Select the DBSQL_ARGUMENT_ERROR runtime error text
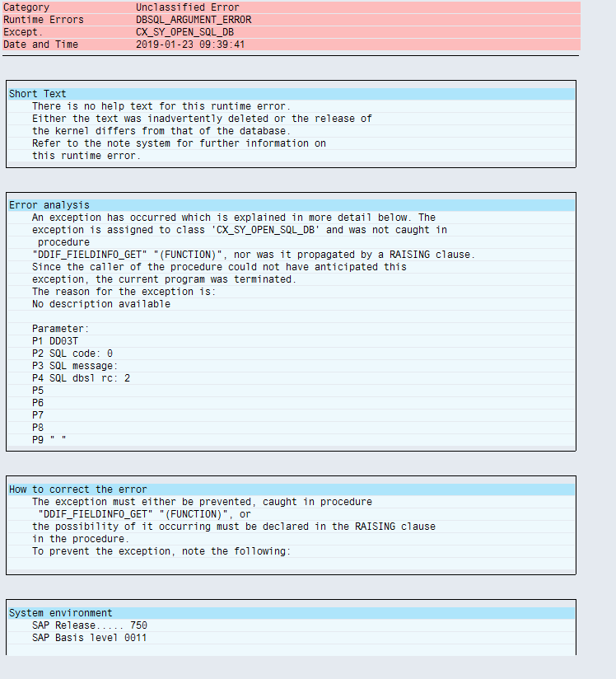 click(x=194, y=20)
